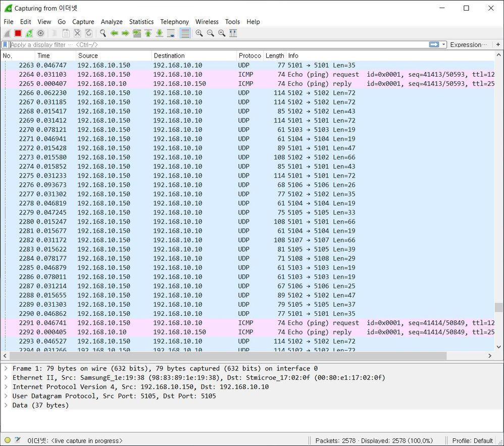Select packet 2265 ICMP ping reply
This screenshot has height=446, width=504.
click(247, 83)
